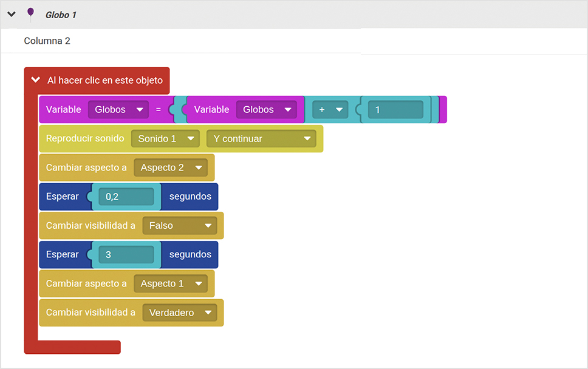The image size is (588, 369).
Task: Select the 'Cambiar aspecto a' block with Aspecto 2
Action: click(x=127, y=168)
